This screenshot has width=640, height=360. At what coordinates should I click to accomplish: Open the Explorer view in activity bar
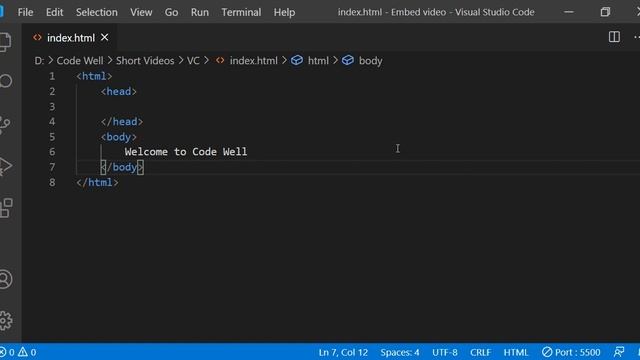click(5, 42)
